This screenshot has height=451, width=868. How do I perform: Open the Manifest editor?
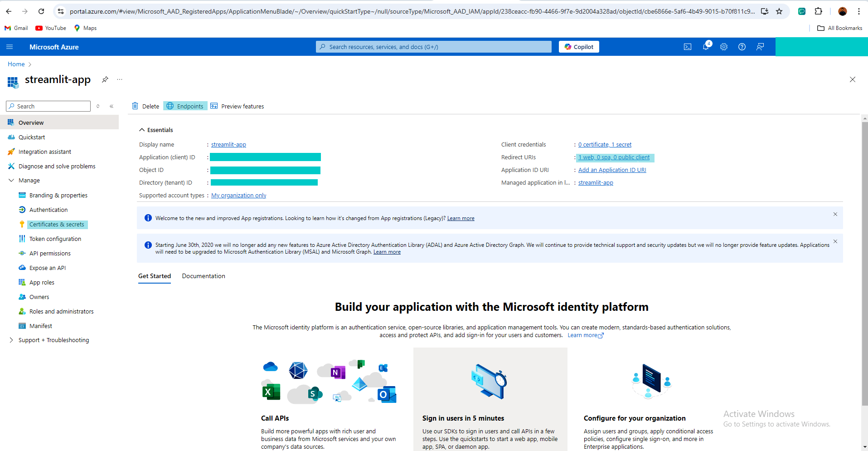point(41,325)
